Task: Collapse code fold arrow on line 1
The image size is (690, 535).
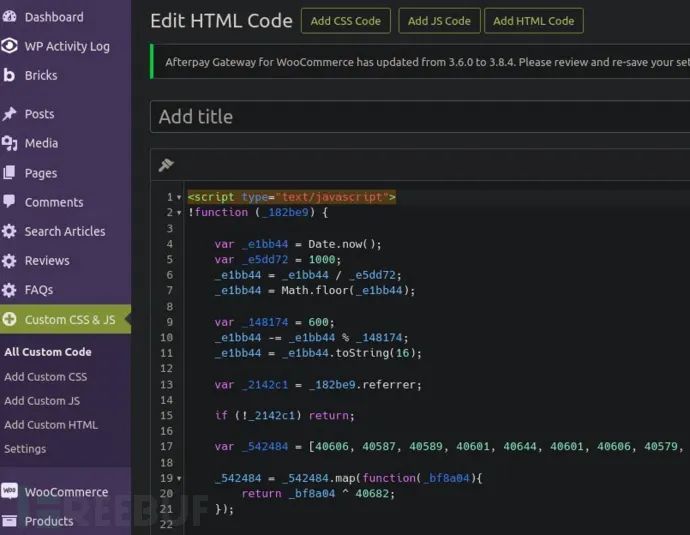Action: 179,198
